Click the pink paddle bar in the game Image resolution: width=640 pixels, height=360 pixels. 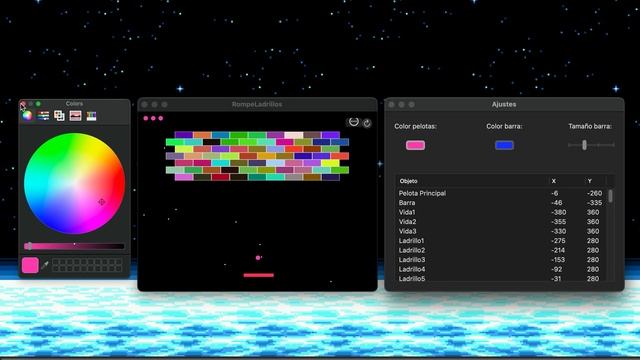click(x=258, y=275)
